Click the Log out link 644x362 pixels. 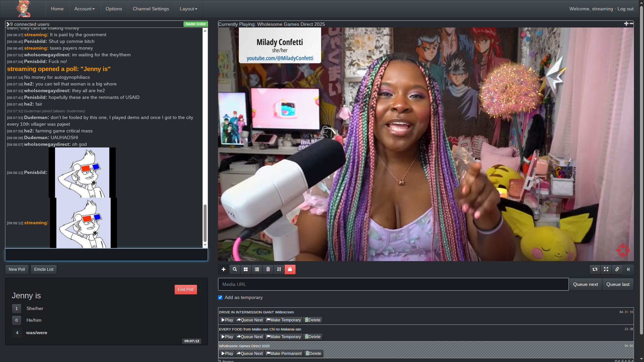[626, 9]
